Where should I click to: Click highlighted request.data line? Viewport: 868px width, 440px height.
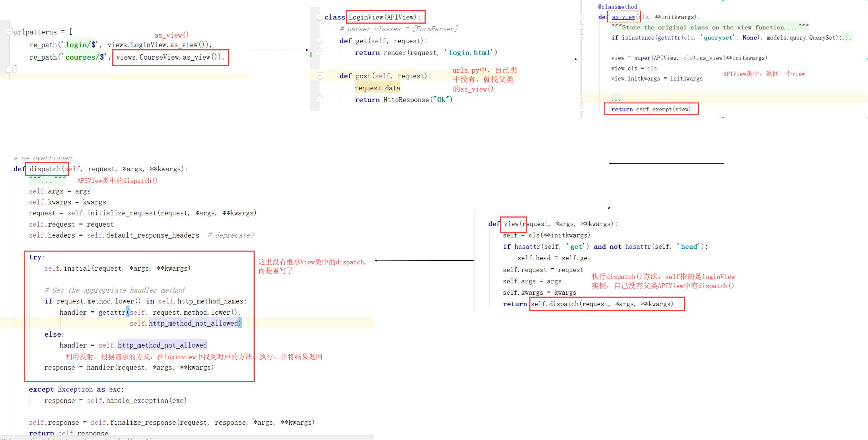click(x=377, y=88)
